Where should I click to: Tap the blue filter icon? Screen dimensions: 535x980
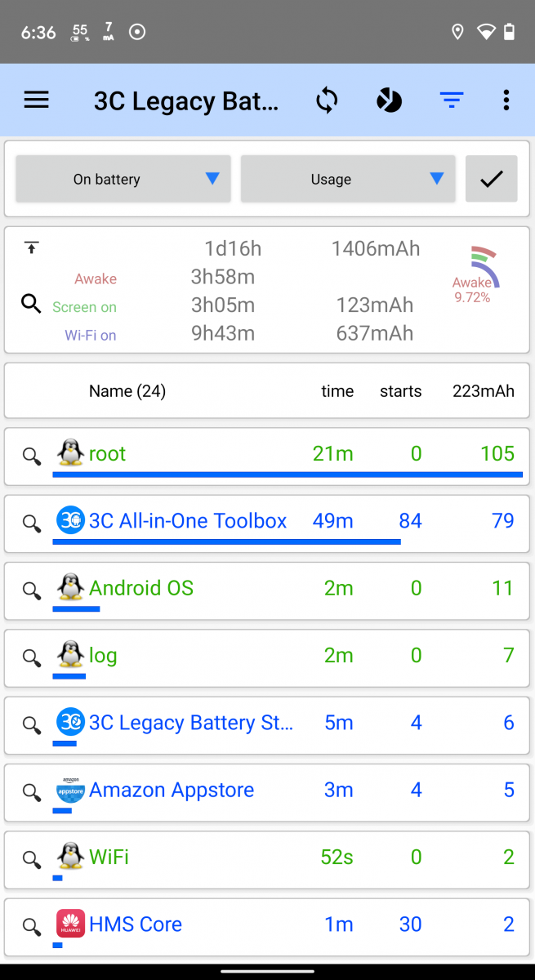(451, 100)
